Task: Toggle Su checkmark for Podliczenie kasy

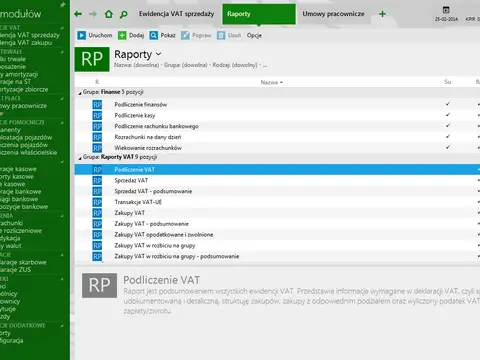Action: (x=448, y=115)
